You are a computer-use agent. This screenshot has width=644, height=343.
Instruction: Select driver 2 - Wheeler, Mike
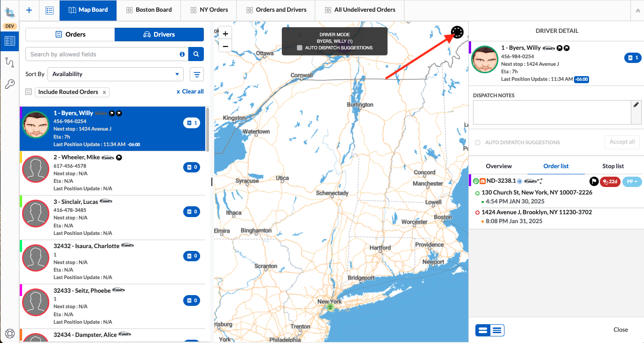pos(113,173)
